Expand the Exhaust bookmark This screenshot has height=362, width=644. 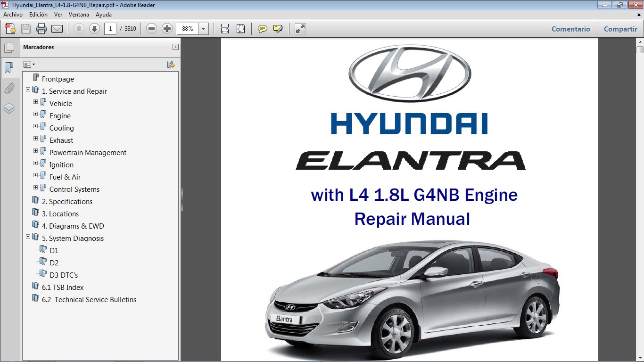click(x=35, y=138)
